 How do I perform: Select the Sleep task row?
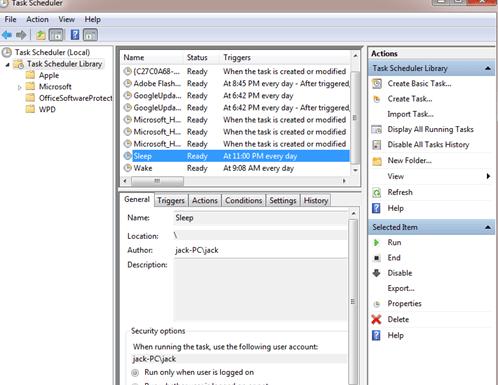(x=236, y=156)
